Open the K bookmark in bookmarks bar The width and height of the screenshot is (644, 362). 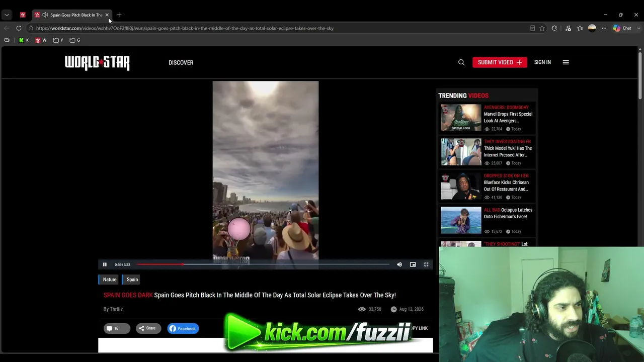tap(24, 40)
